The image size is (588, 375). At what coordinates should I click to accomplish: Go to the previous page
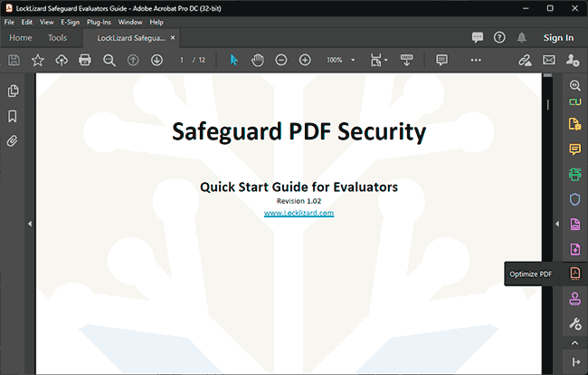pos(133,60)
